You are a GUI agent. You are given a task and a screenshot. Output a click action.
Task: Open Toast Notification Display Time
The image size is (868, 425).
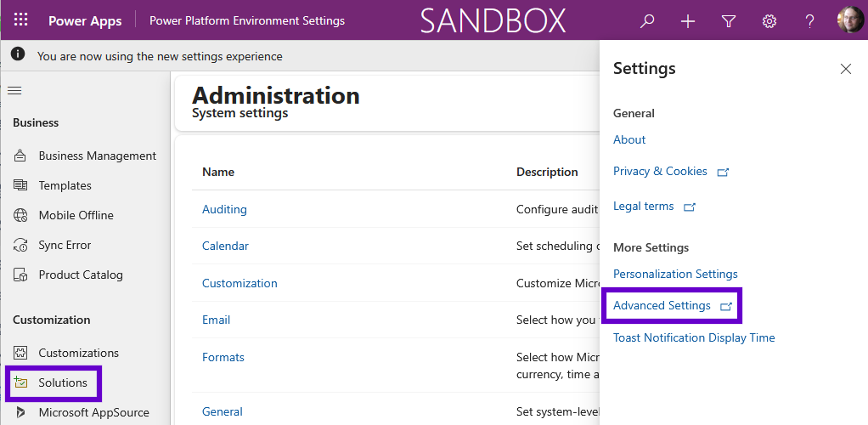click(694, 337)
